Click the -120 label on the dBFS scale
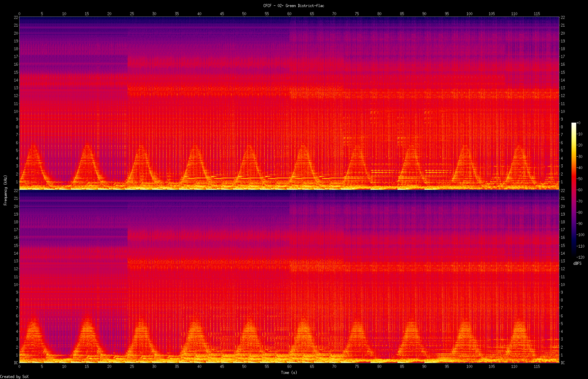 (581, 257)
